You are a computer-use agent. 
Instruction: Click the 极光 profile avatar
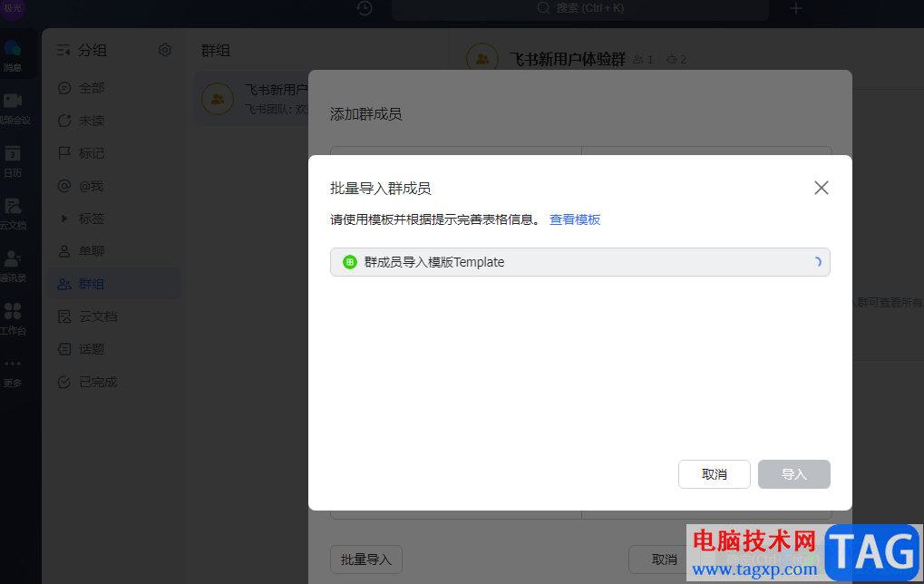13,8
